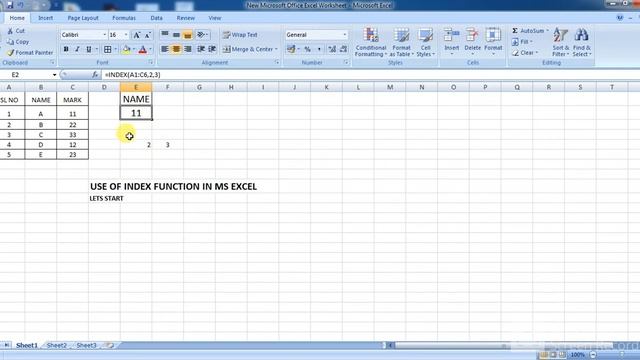
Task: Switch to the Insert ribbon tab
Action: click(x=45, y=18)
